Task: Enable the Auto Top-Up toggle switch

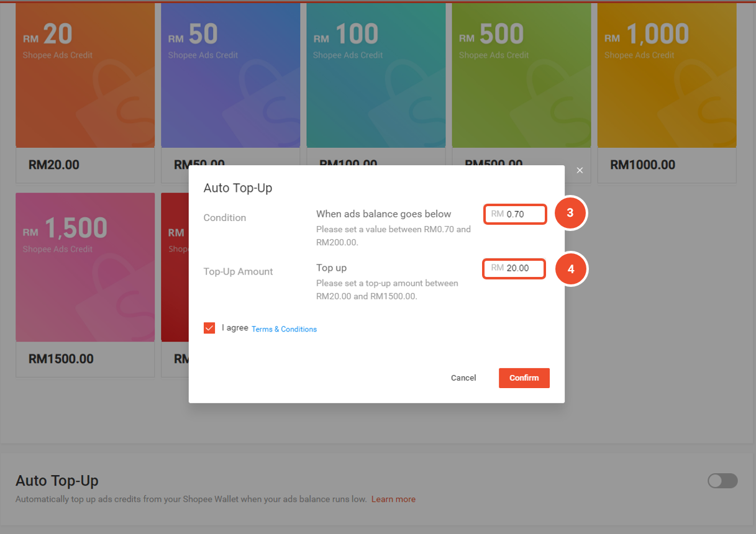Action: tap(722, 481)
